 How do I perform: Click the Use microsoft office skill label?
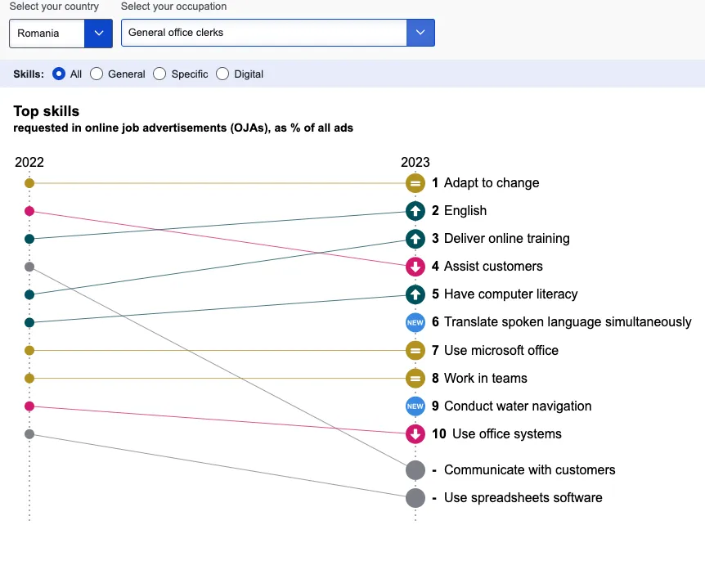coord(501,351)
